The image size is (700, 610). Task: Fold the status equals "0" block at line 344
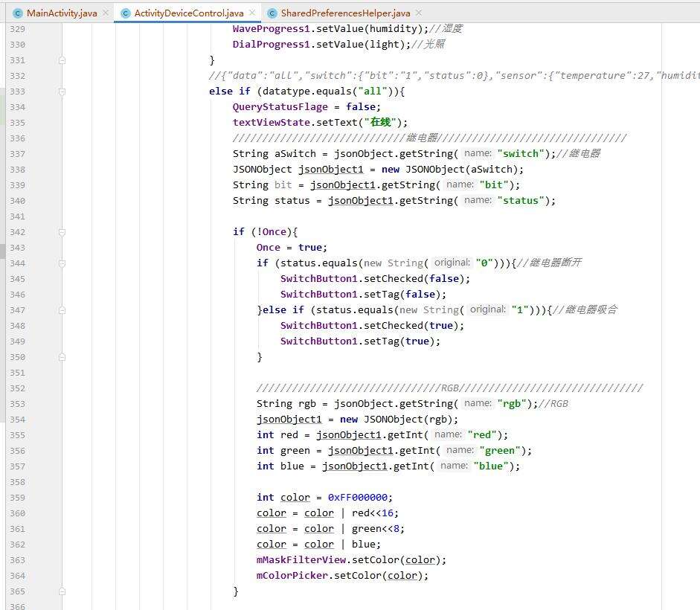tap(62, 263)
